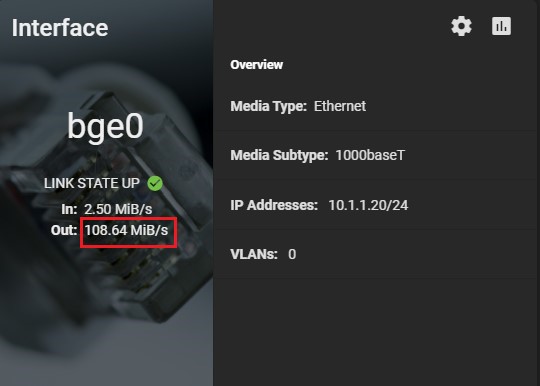This screenshot has width=540, height=386.
Task: Select IP address 10.1.1.20/24
Action: tap(368, 205)
